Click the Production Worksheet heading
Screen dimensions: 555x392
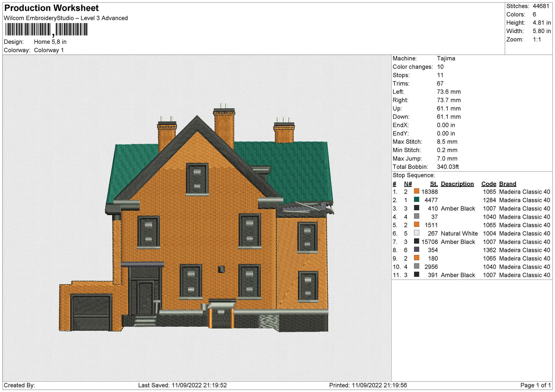click(51, 8)
